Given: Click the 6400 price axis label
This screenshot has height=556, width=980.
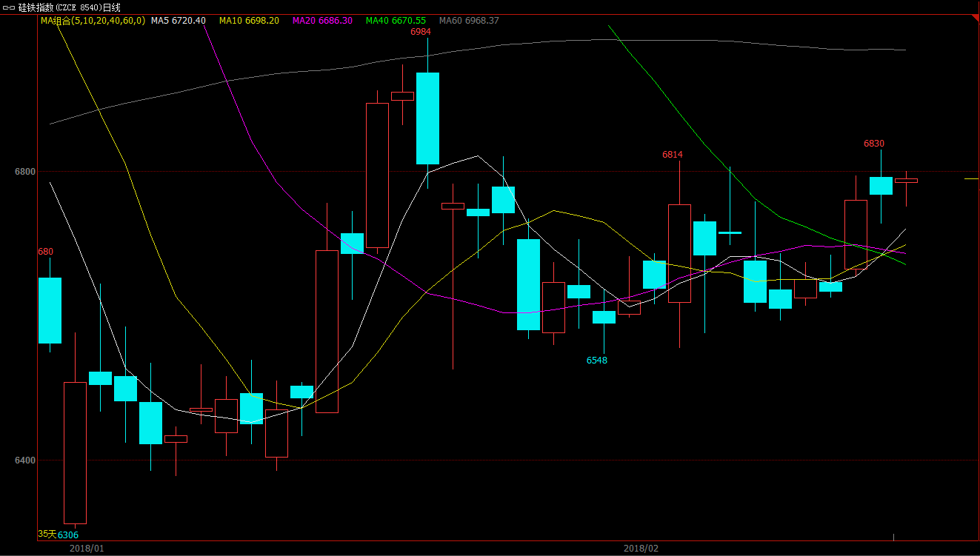Looking at the screenshot, I should tap(25, 460).
